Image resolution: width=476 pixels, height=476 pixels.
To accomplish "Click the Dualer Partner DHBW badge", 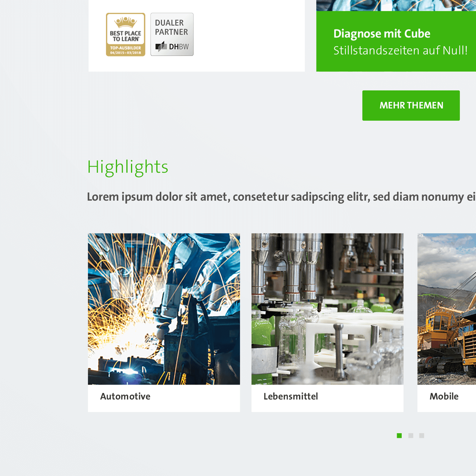I will [x=172, y=34].
